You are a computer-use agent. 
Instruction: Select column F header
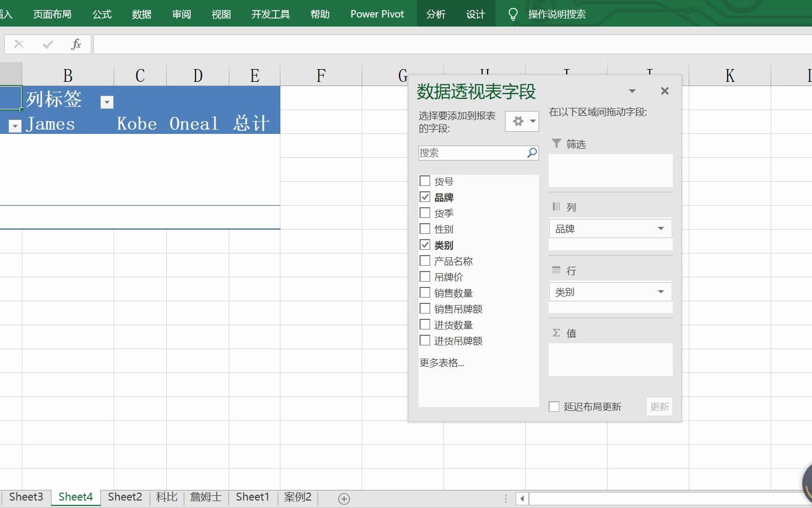[321, 75]
